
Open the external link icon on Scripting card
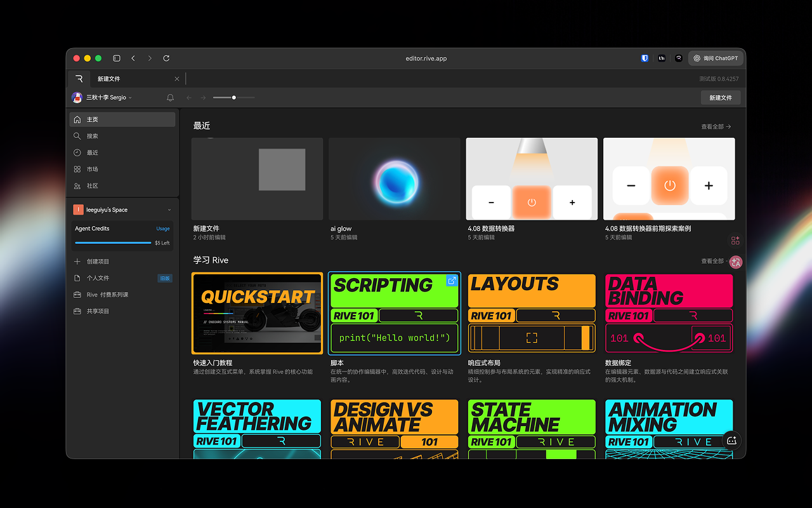click(452, 281)
